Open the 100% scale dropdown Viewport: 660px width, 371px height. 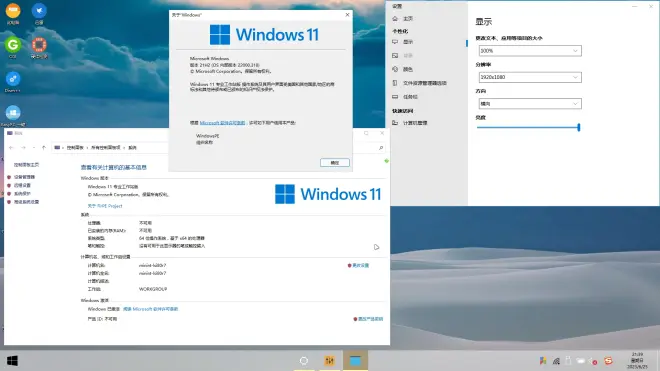(530, 51)
